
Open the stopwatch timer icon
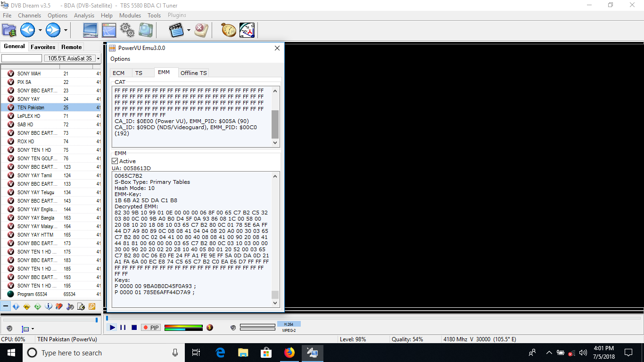click(x=229, y=31)
